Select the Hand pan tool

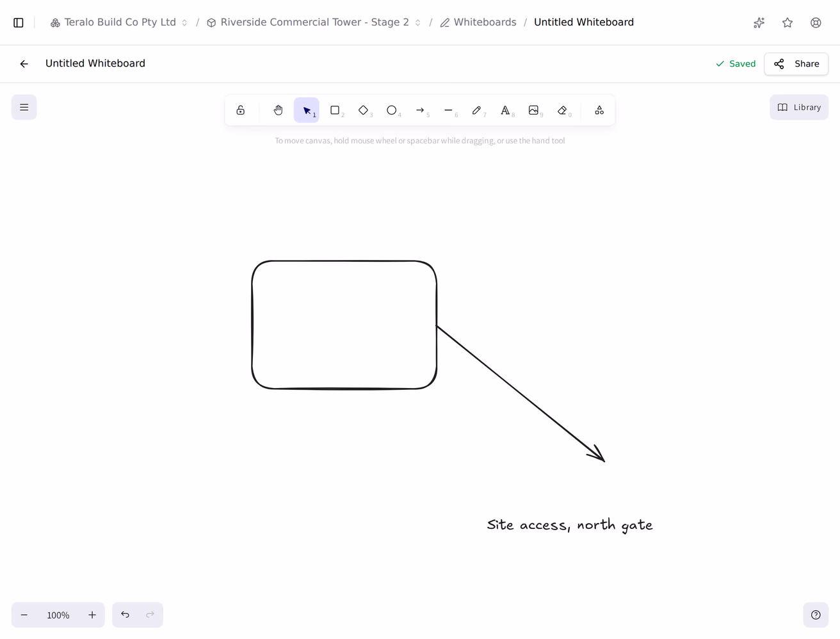point(278,110)
